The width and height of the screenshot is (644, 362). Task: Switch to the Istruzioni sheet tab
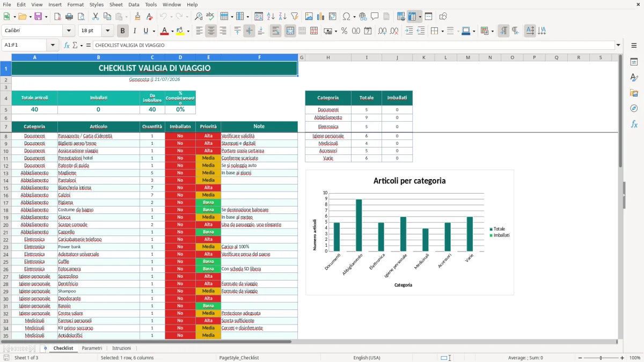click(121, 348)
